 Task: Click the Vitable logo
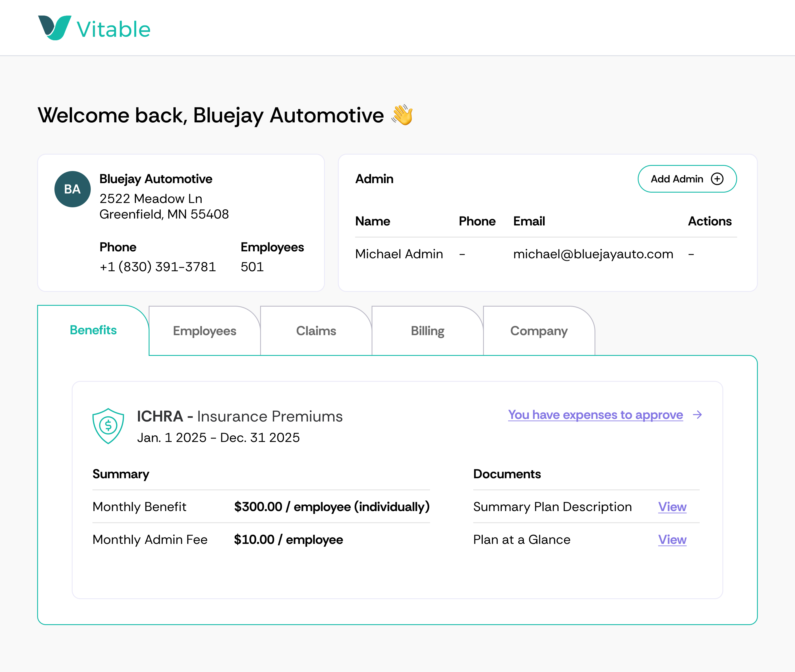[x=94, y=28]
